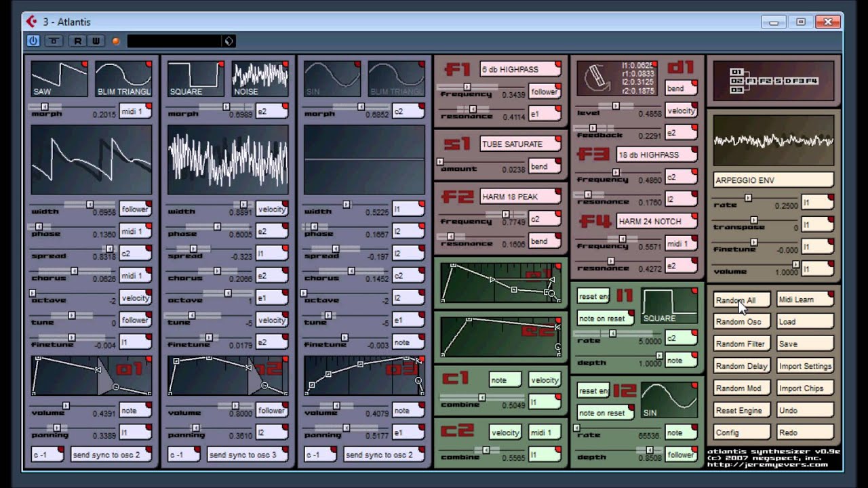This screenshot has width=868, height=488.
Task: Load a preset with the Load button
Action: [806, 322]
